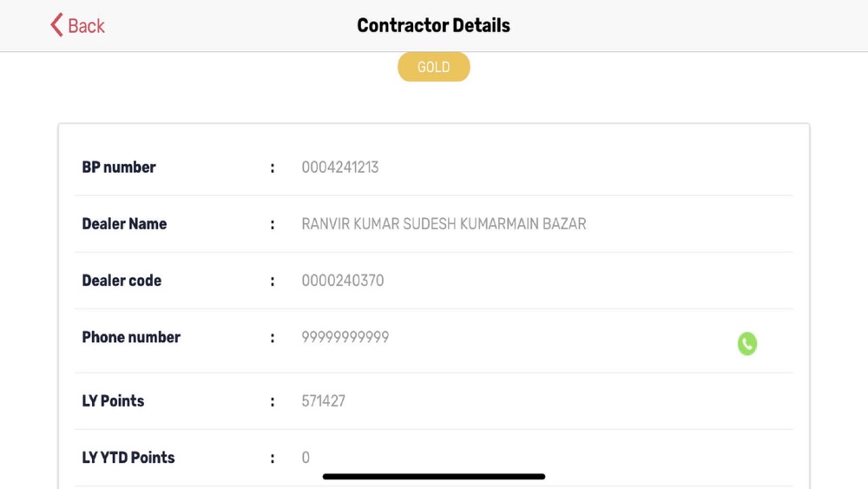868x489 pixels.
Task: Click the colon beside Dealer Name
Action: click(x=273, y=225)
